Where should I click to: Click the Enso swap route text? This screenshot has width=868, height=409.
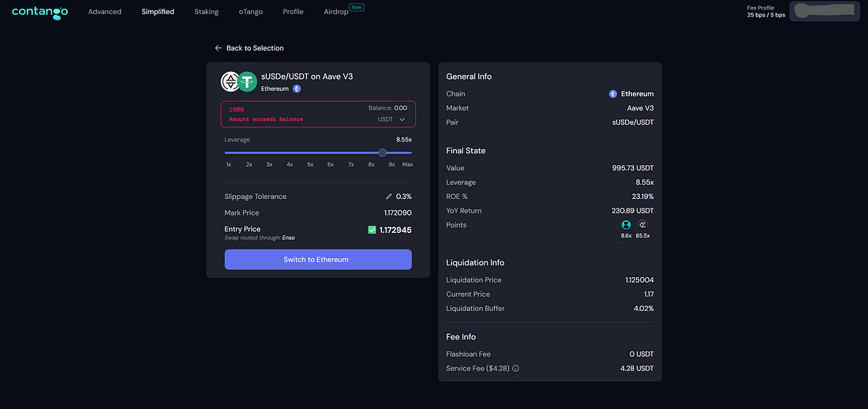point(288,238)
